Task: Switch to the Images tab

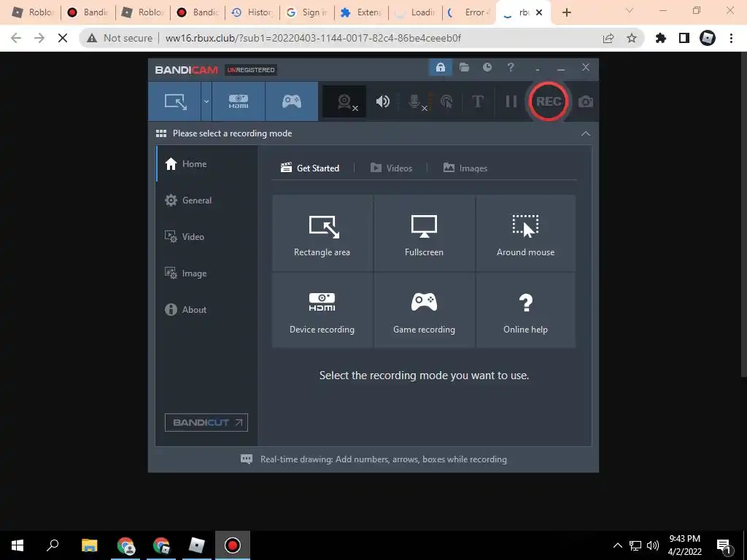Action: (x=465, y=168)
